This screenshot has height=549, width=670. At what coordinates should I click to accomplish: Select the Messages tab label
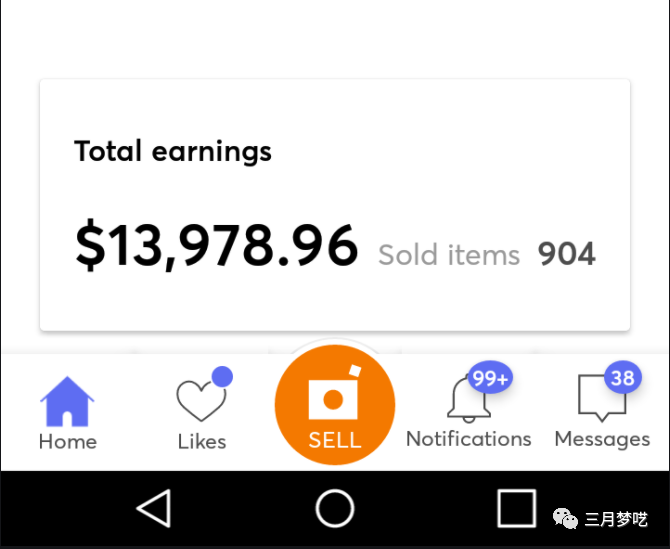[x=602, y=439]
